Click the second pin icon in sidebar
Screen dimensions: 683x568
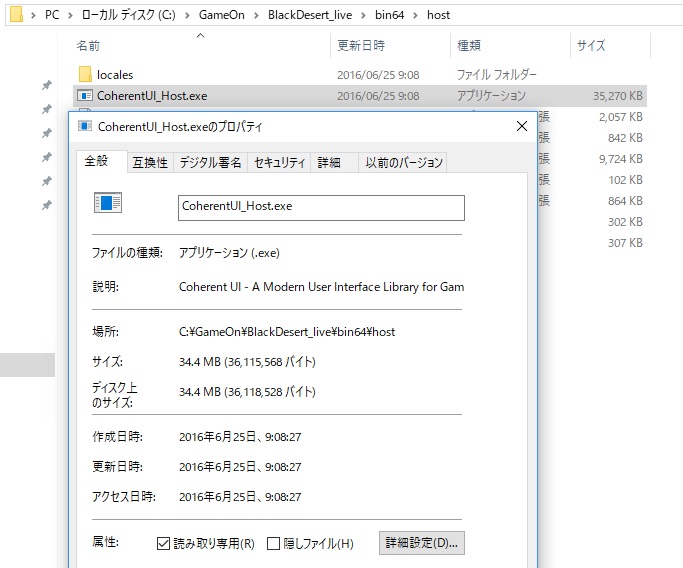(47, 109)
